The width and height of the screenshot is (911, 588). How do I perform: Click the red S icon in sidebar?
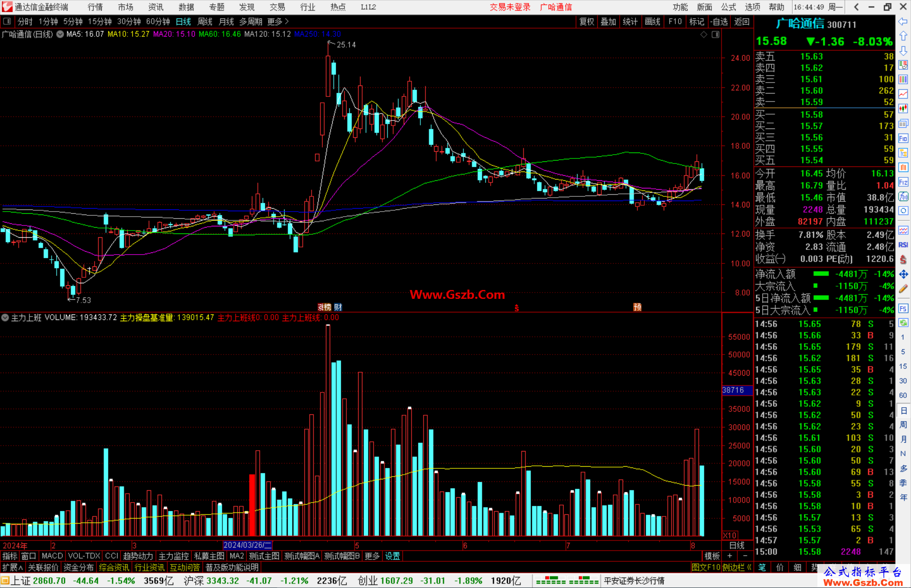[x=903, y=260]
